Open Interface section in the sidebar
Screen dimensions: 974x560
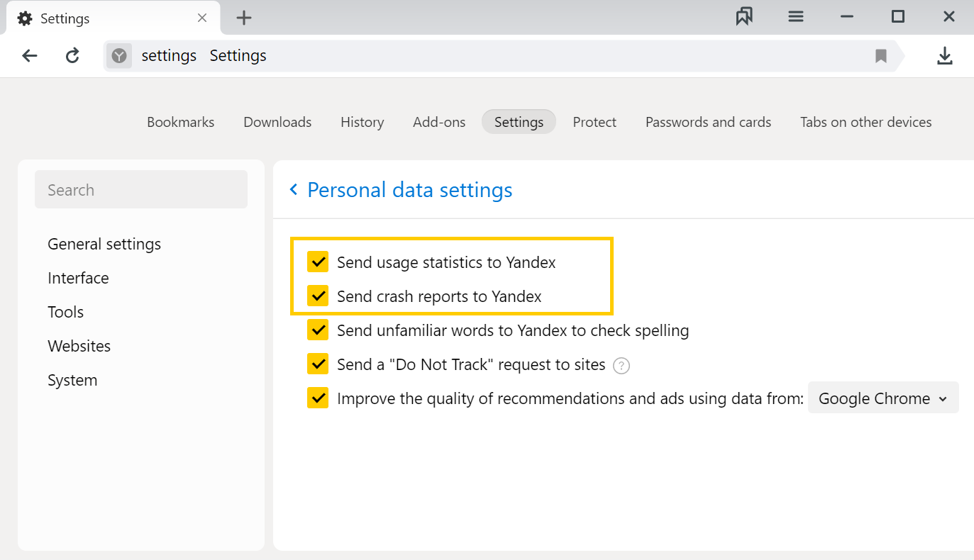point(78,278)
